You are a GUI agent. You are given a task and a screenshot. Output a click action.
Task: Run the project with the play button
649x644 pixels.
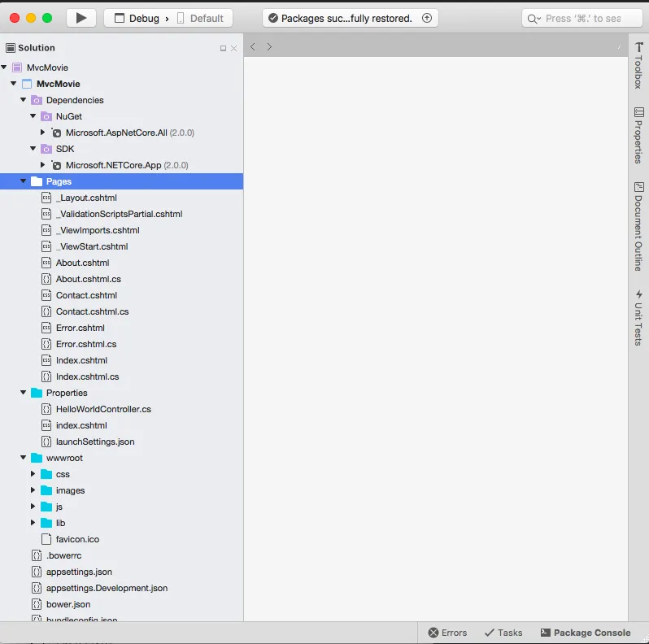[x=81, y=18]
